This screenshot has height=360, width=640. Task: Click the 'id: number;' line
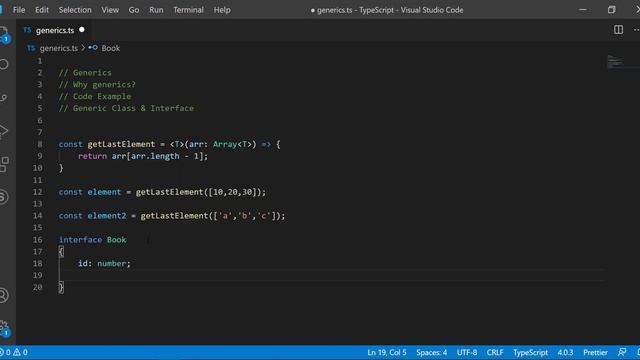pos(104,263)
